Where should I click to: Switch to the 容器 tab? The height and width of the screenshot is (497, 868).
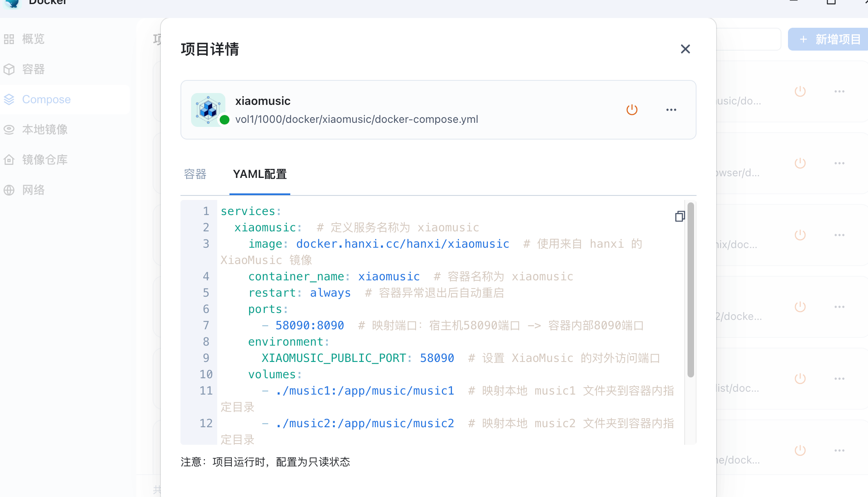point(195,174)
